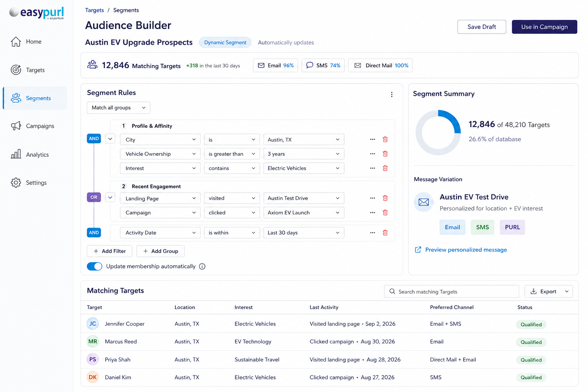The width and height of the screenshot is (588, 392).
Task: Open more options for Vehicle Ownership filter
Action: pos(372,154)
